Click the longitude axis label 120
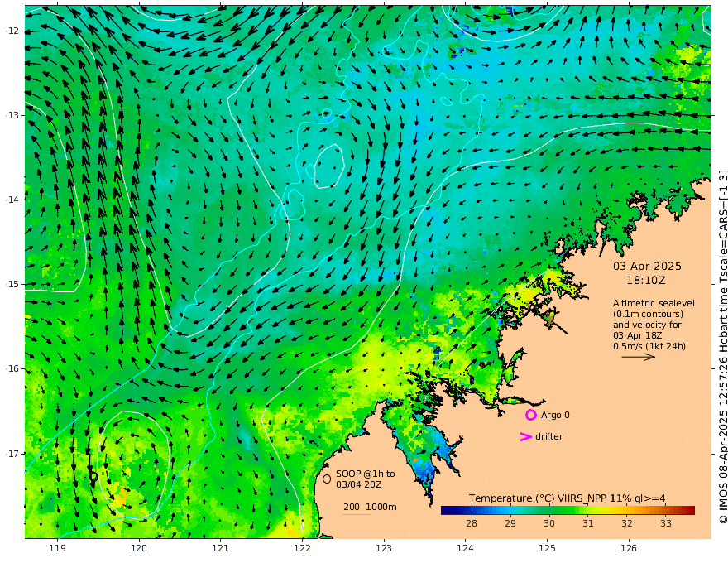The width and height of the screenshot is (728, 563). [x=139, y=549]
